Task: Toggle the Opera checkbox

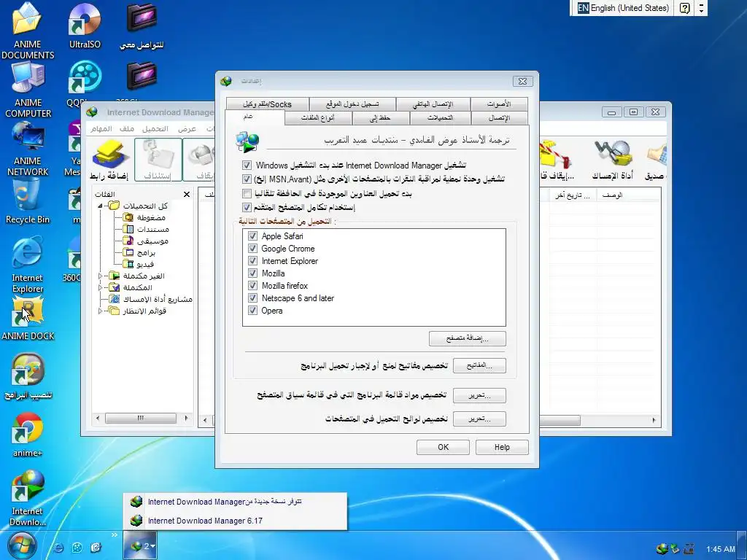Action: (253, 311)
